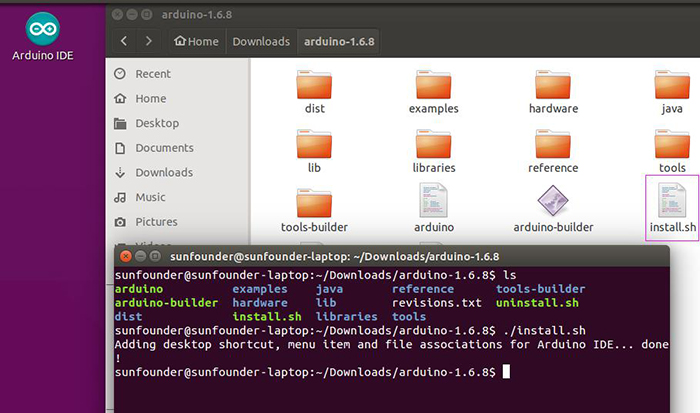Click uninstall.sh in terminal output
Viewport: 700px width, 413px height.
tap(537, 303)
